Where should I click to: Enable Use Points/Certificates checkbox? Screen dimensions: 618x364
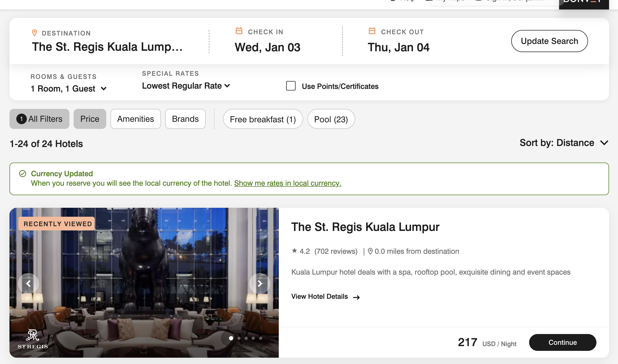tap(291, 86)
